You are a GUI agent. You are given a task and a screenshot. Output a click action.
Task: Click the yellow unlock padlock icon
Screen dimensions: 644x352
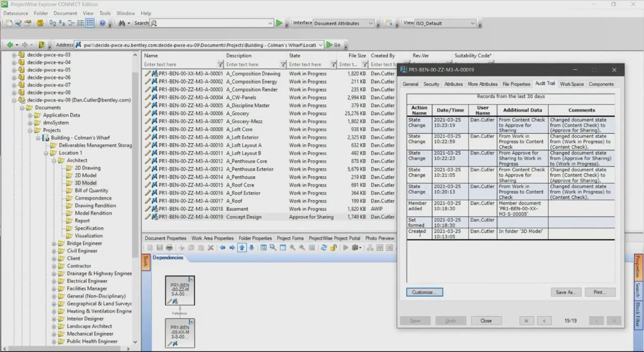(x=333, y=248)
